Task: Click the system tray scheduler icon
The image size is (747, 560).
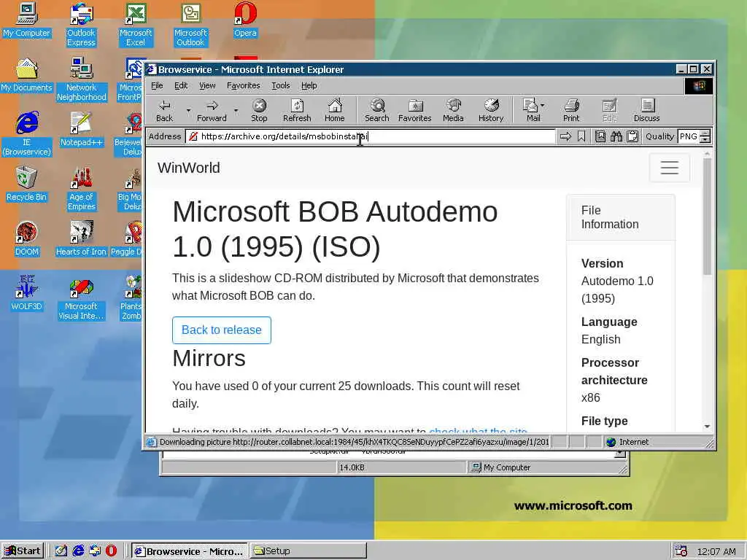Action: coord(681,551)
